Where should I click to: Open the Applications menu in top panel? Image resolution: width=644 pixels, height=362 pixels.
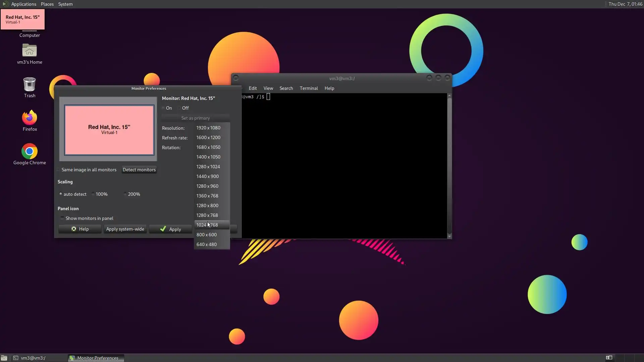click(x=23, y=4)
